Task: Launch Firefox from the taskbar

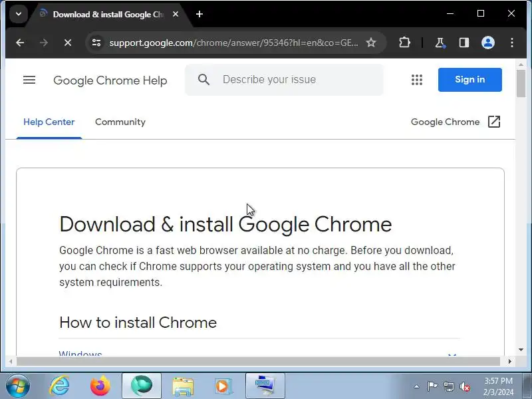Action: click(100, 386)
